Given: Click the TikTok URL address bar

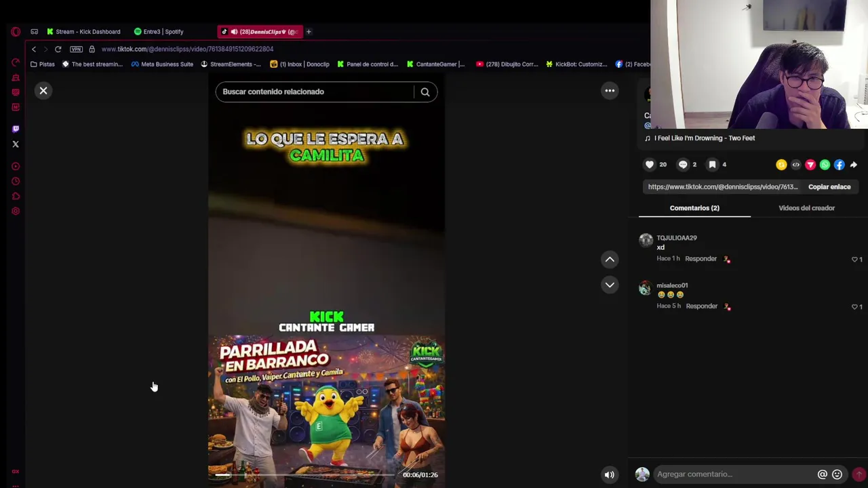Looking at the screenshot, I should coord(187,49).
